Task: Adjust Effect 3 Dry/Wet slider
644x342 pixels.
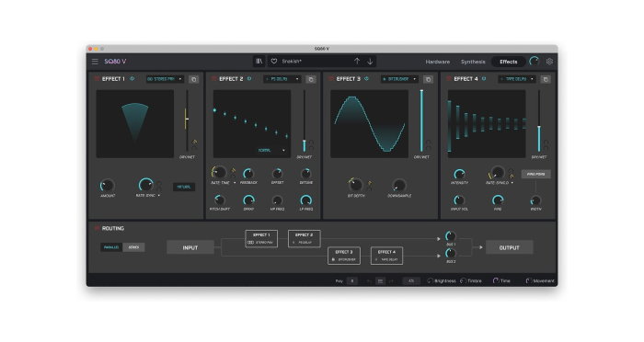Action: pyautogui.click(x=421, y=121)
